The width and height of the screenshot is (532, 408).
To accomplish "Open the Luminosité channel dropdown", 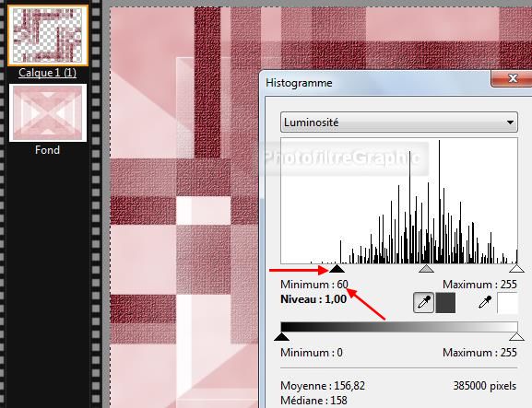I will 399,122.
